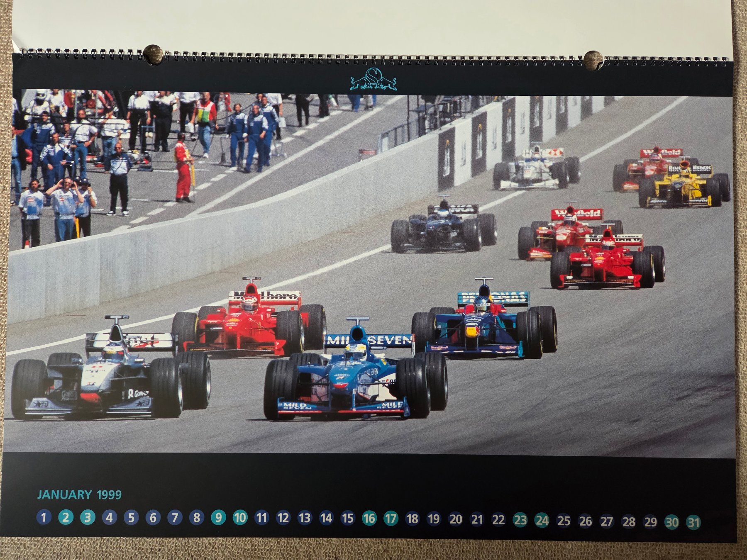Viewport: 747px width, 560px height.
Task: Select date 19 on the calendar
Action: click(434, 519)
